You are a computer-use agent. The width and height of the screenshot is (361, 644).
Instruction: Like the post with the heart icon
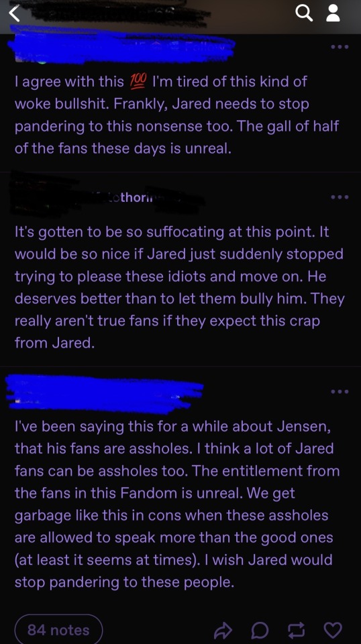(333, 630)
